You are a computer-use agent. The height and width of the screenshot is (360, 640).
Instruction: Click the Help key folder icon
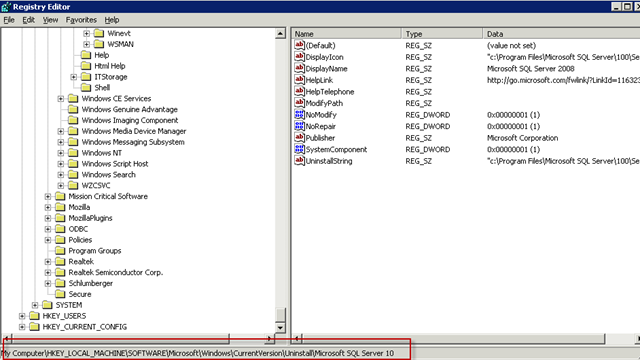(86, 55)
